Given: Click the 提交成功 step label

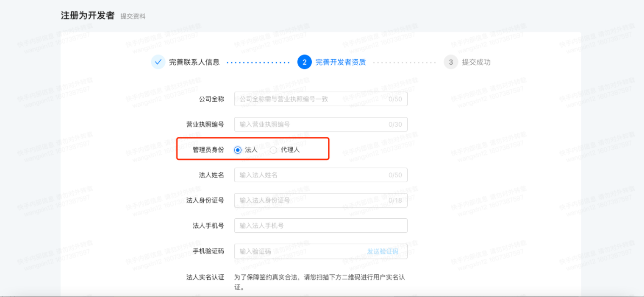Looking at the screenshot, I should point(476,63).
